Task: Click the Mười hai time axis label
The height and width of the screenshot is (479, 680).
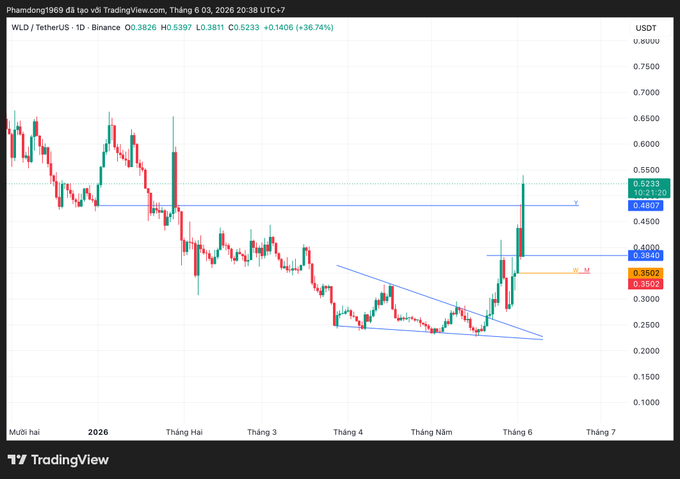Action: coord(24,432)
